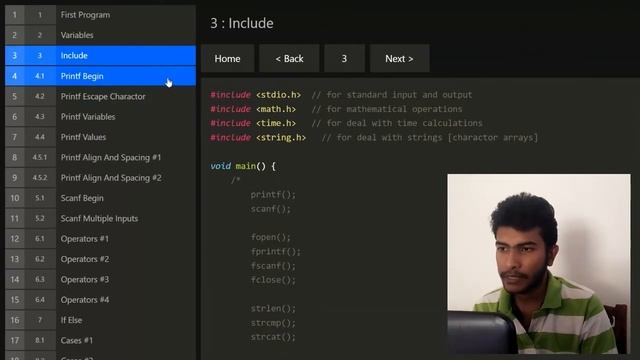This screenshot has width=640, height=360.
Task: Open the Printf Variables lesson
Action: (x=100, y=117)
